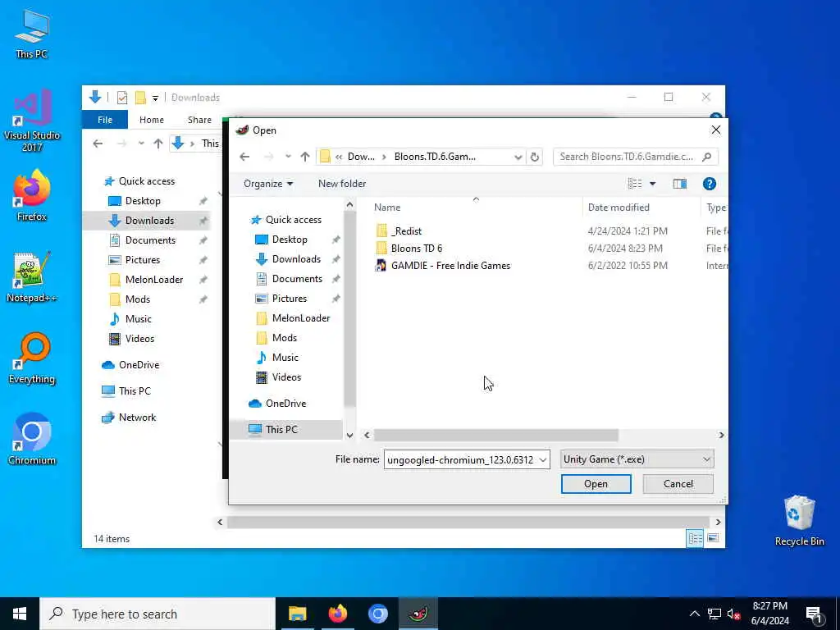Viewport: 840px width, 630px height.
Task: Select the _Redist folder
Action: (407, 231)
